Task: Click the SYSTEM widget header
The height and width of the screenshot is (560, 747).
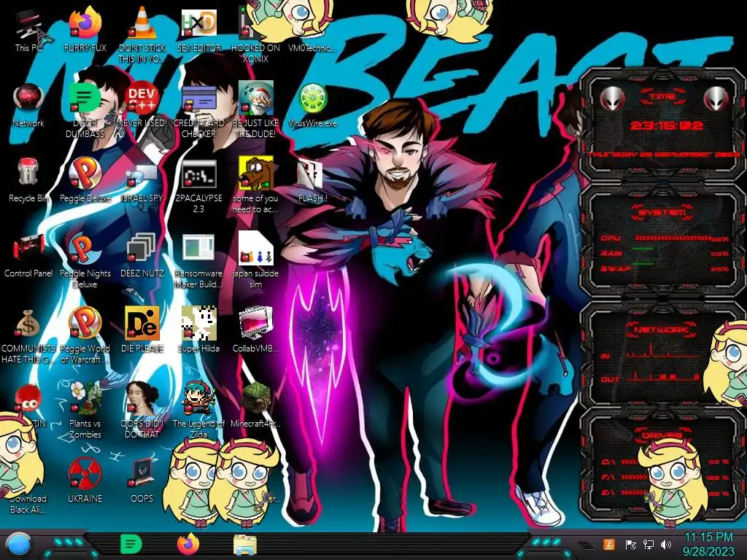Action: (662, 212)
